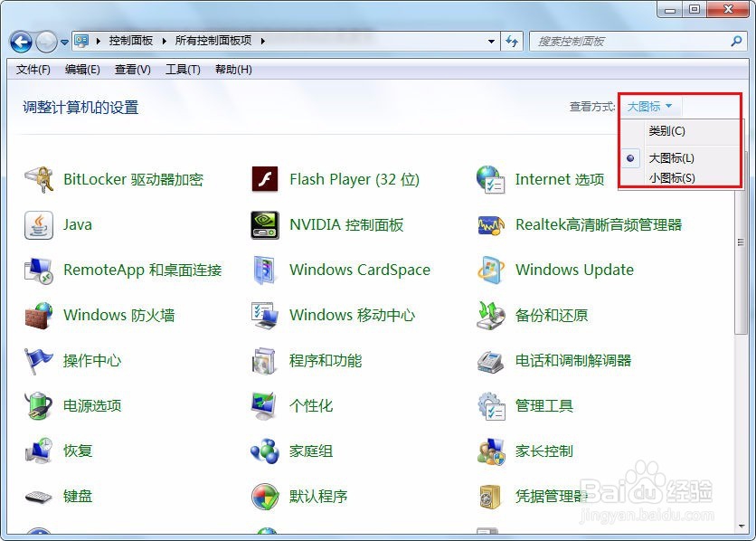This screenshot has width=756, height=541.
Task: Open the 备份和还原 text link
Action: [x=552, y=316]
